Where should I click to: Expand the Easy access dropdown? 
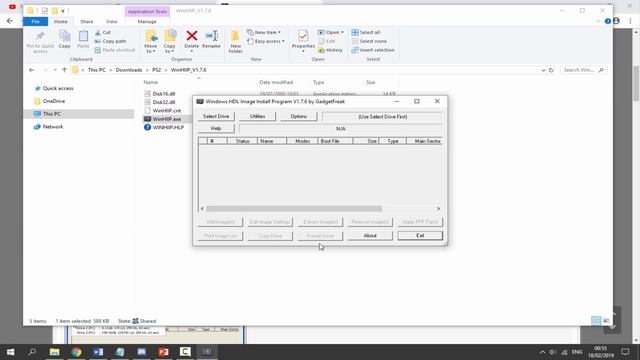coord(266,41)
